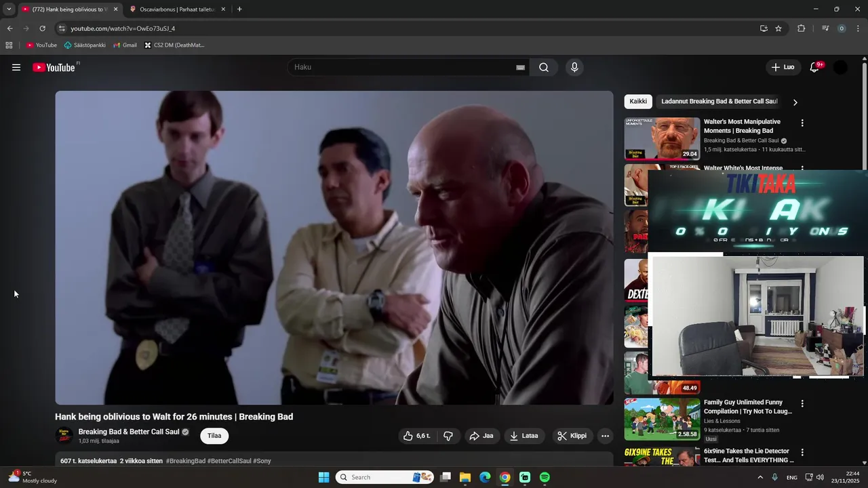Open the tab search dropdown arrow

click(x=9, y=9)
